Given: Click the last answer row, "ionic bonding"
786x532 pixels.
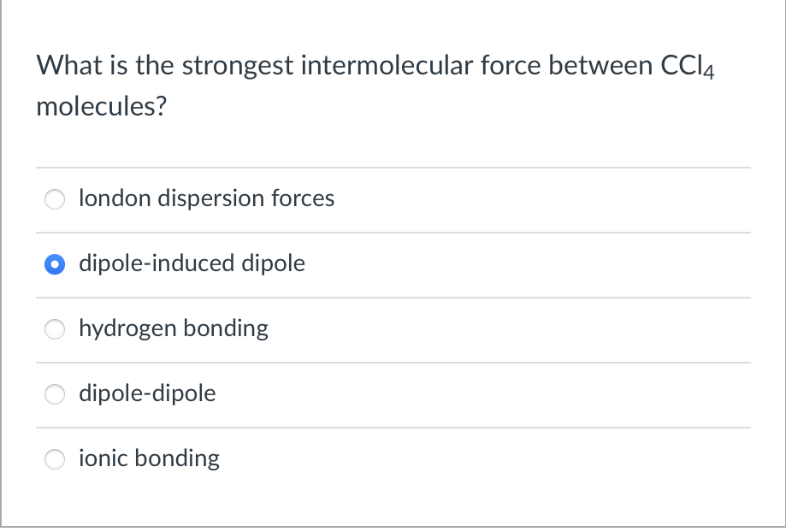Looking at the screenshot, I should coord(393,459).
